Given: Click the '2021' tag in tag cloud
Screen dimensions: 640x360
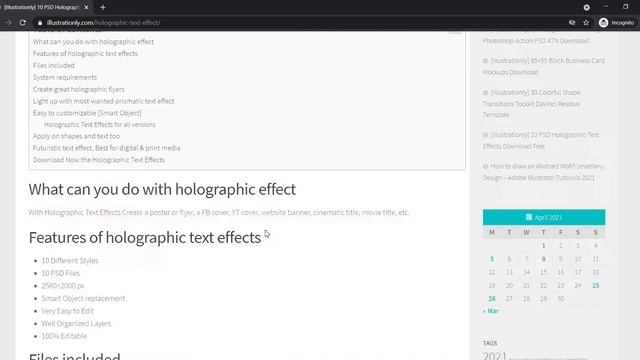Looking at the screenshot, I should point(494,356).
